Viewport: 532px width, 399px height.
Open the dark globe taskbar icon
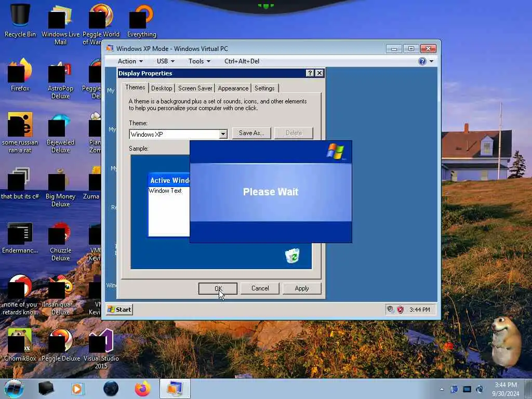tap(111, 389)
